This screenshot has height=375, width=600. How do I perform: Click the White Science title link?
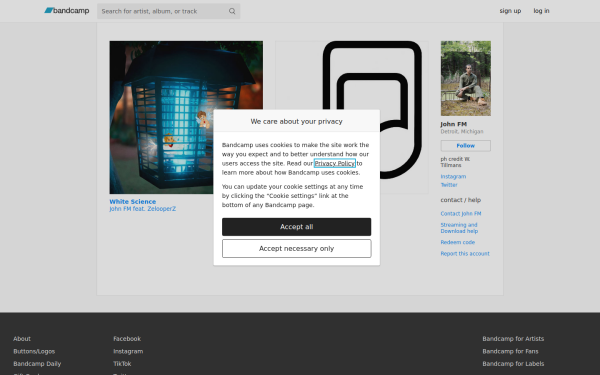click(132, 201)
